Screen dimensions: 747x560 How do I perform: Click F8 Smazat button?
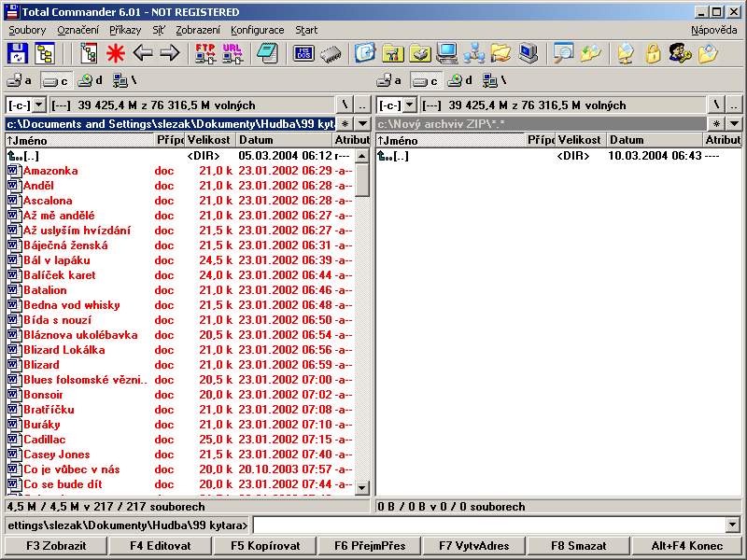(579, 546)
